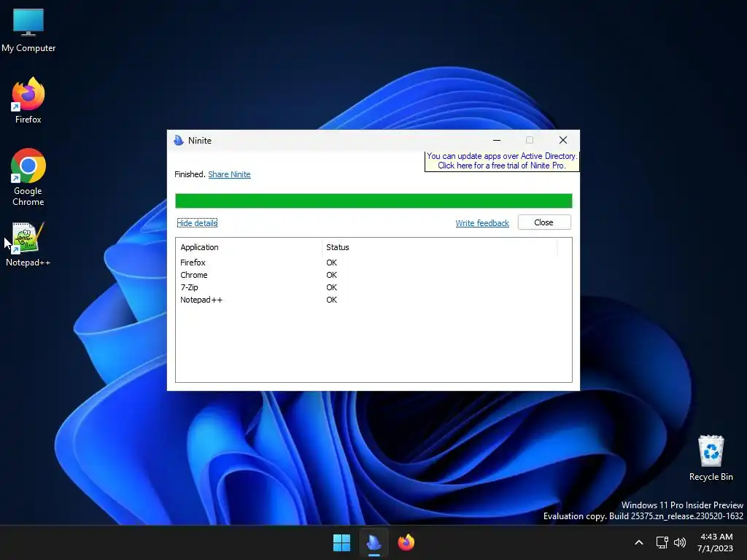This screenshot has height=560, width=747.
Task: Select the Firefox desktop shortcut
Action: [x=28, y=101]
